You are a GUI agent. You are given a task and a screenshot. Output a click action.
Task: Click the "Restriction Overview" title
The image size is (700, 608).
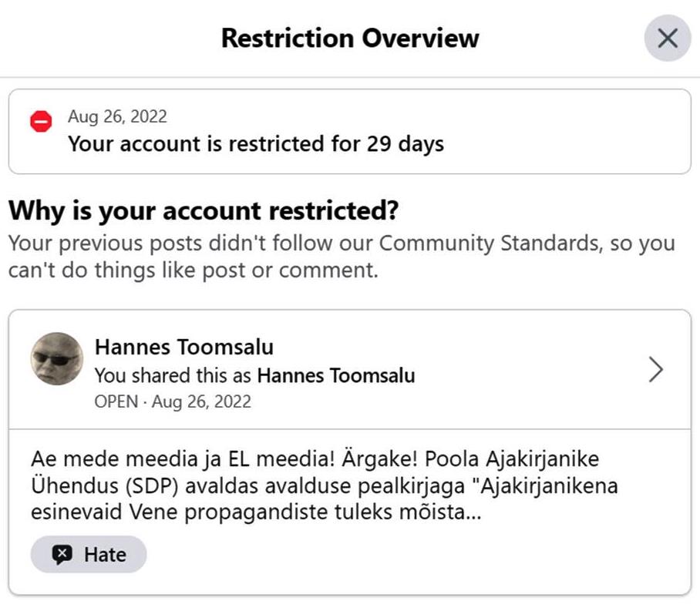pyautogui.click(x=350, y=38)
